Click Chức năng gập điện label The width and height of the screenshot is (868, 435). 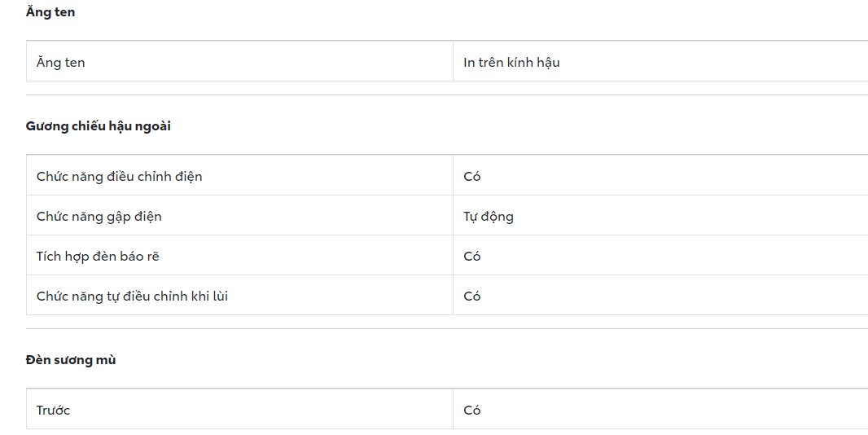pyautogui.click(x=99, y=216)
